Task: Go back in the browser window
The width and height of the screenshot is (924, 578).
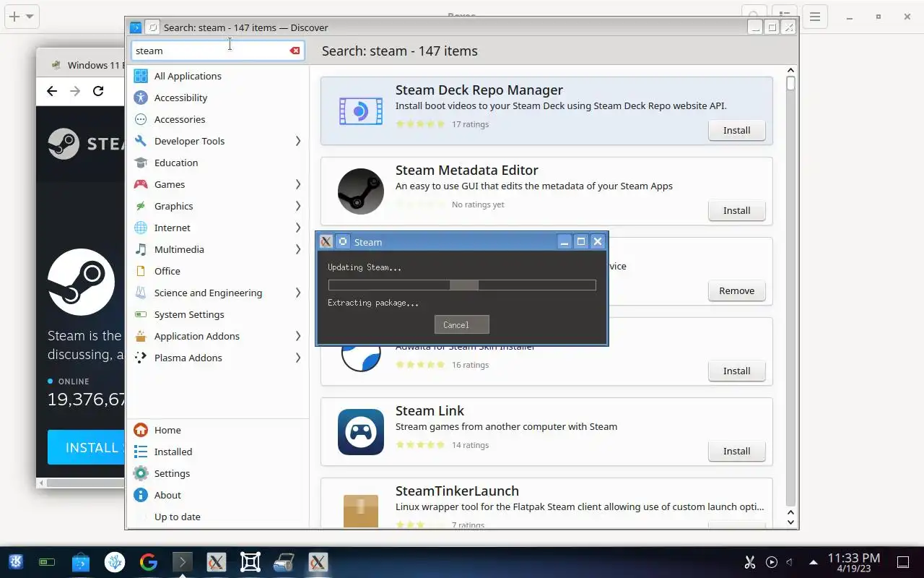Action: pos(51,90)
